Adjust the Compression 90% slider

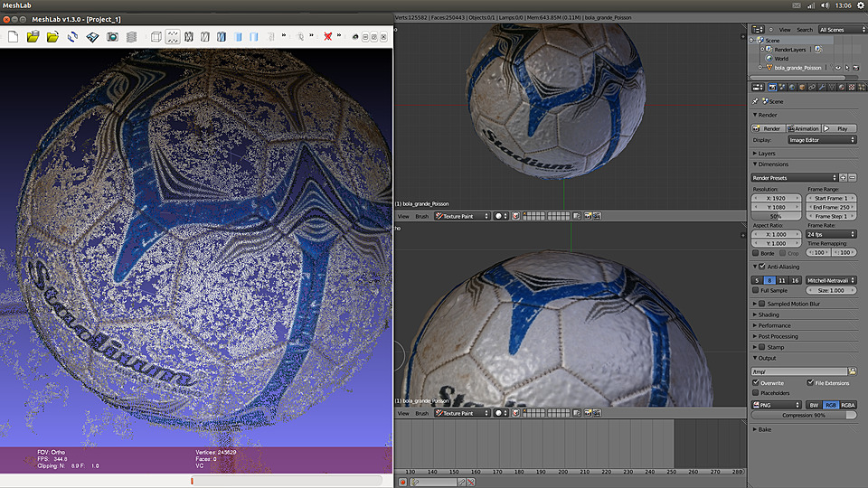(804, 415)
